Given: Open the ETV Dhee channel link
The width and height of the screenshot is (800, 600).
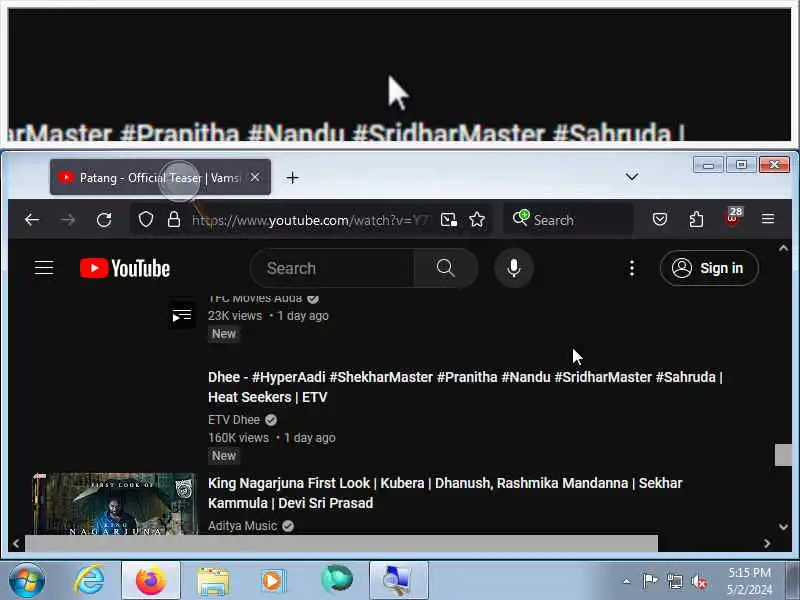Looking at the screenshot, I should (234, 420).
